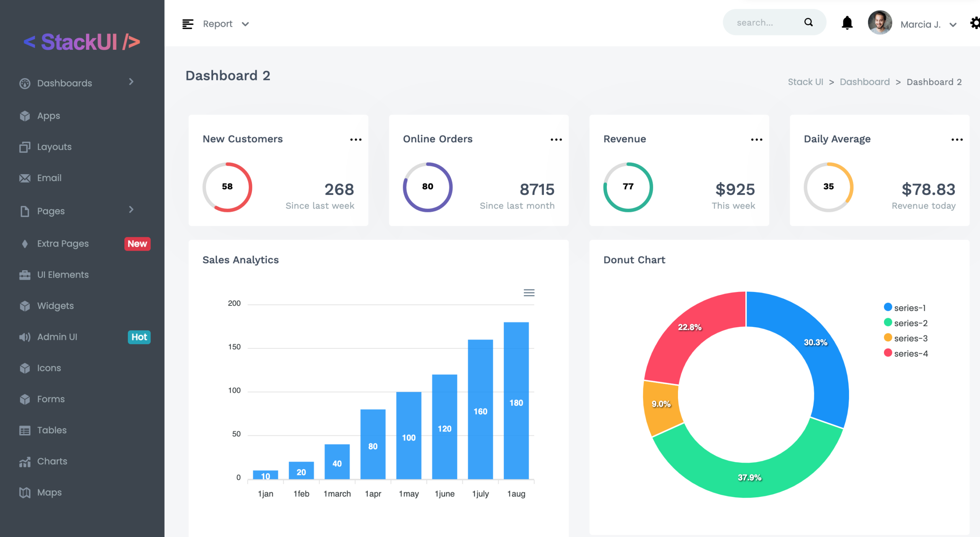Image resolution: width=980 pixels, height=537 pixels.
Task: Open the notifications bell icon
Action: click(847, 23)
